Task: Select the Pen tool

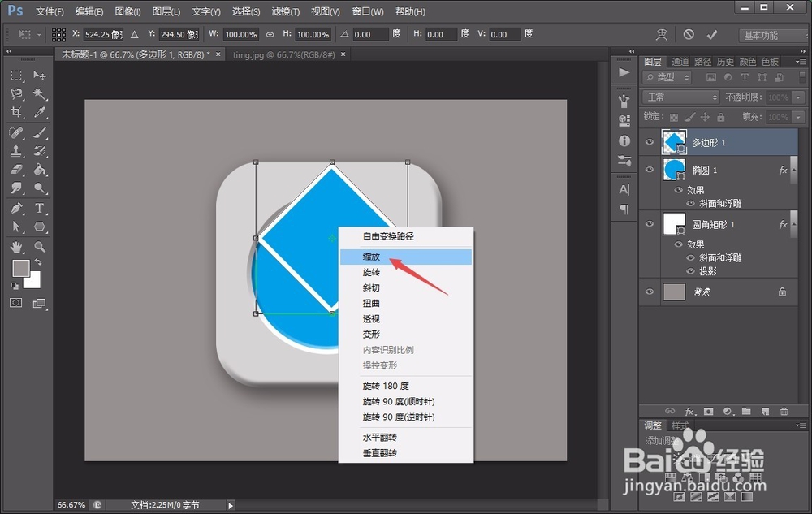Action: 16,209
